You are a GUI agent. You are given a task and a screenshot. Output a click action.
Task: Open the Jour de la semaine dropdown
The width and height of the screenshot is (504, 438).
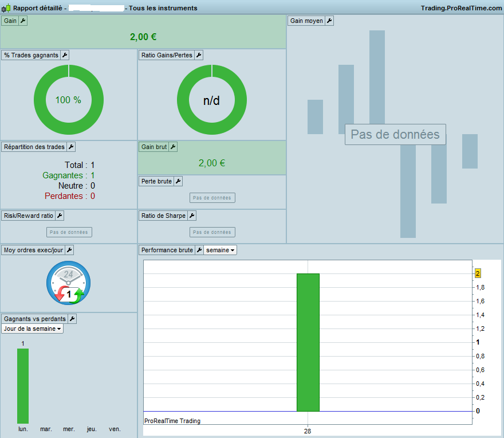click(x=33, y=328)
